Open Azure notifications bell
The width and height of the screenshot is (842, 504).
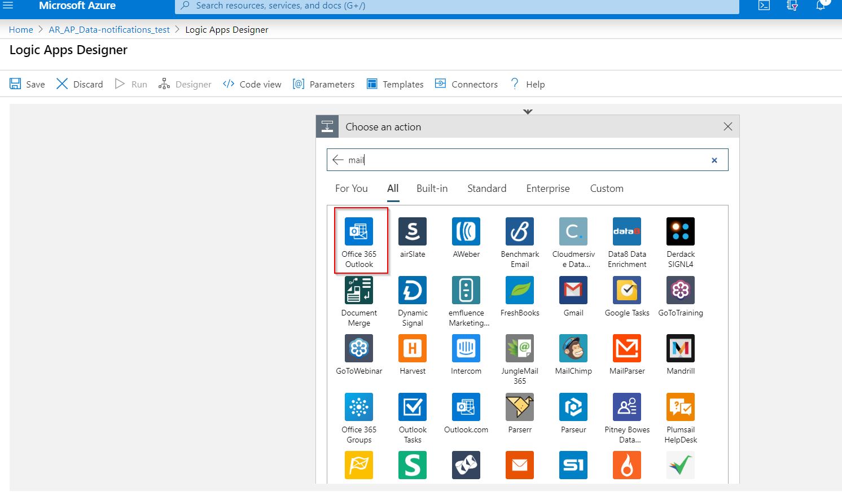(821, 6)
